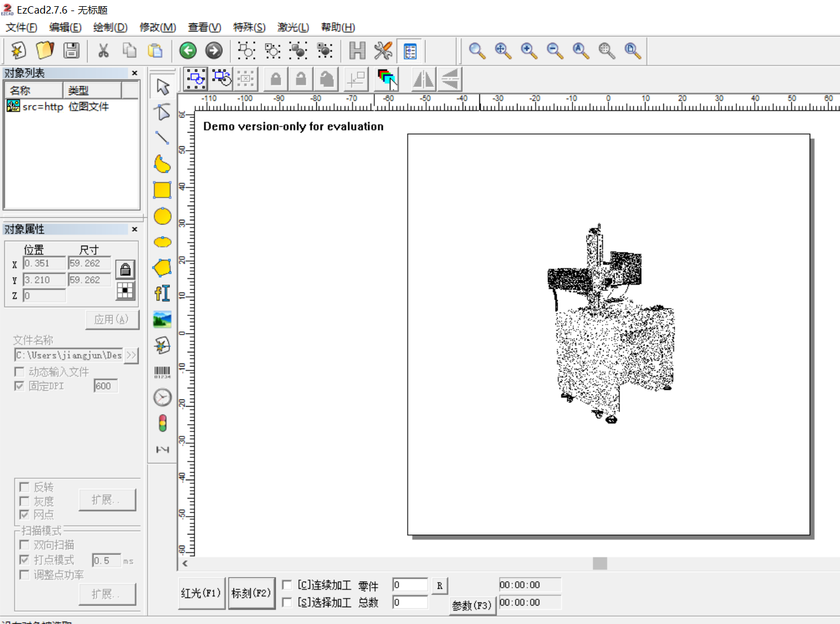
Task: Open the 修改(M) menu
Action: tap(157, 27)
